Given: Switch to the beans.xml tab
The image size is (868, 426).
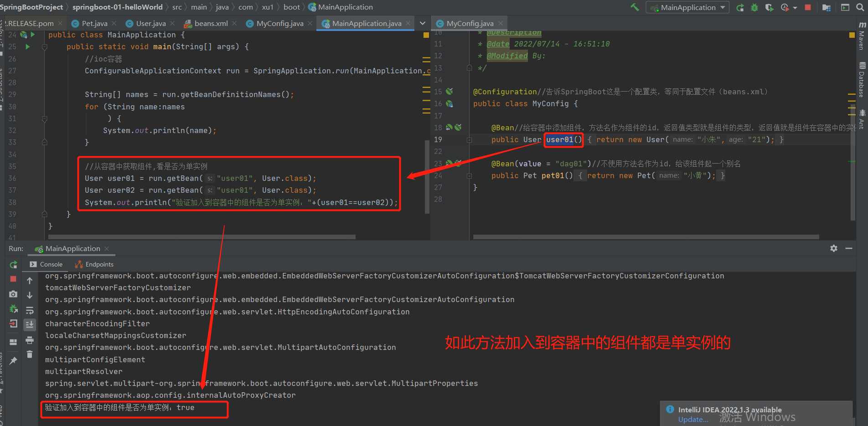Looking at the screenshot, I should 211,23.
